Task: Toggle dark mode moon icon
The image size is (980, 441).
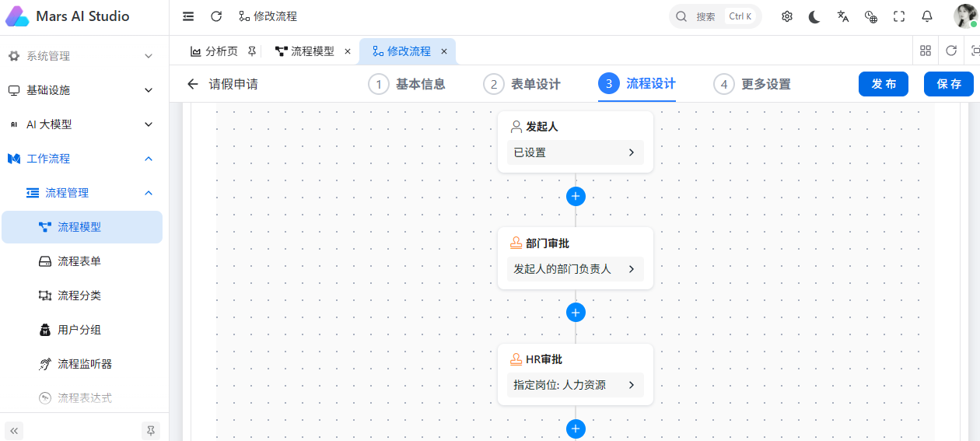Action: tap(814, 16)
